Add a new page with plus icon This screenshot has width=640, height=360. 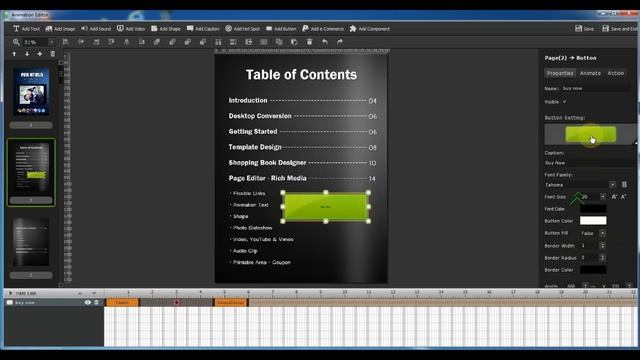point(40,54)
